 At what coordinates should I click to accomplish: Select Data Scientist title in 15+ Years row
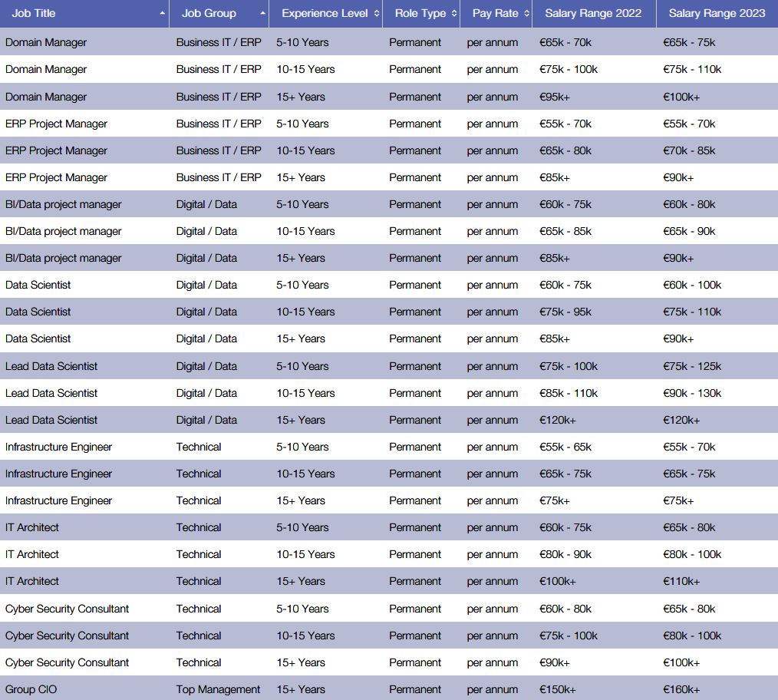click(x=38, y=338)
